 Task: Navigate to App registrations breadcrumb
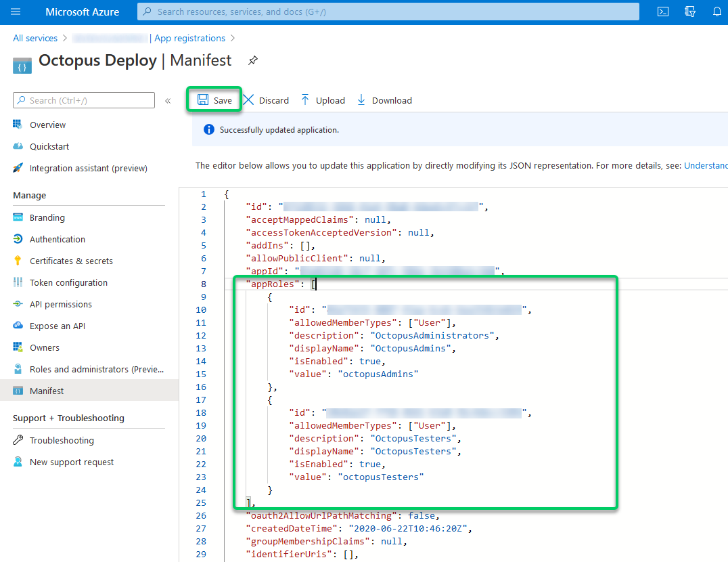coord(189,38)
